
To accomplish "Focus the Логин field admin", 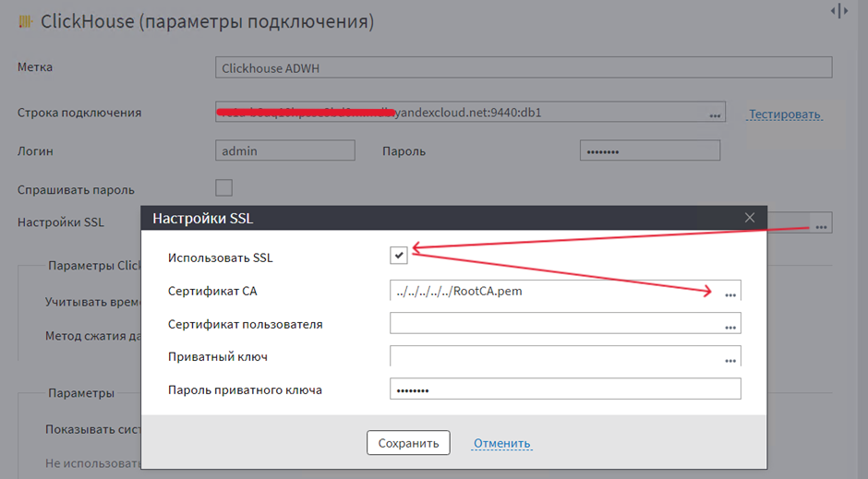I will [x=285, y=150].
